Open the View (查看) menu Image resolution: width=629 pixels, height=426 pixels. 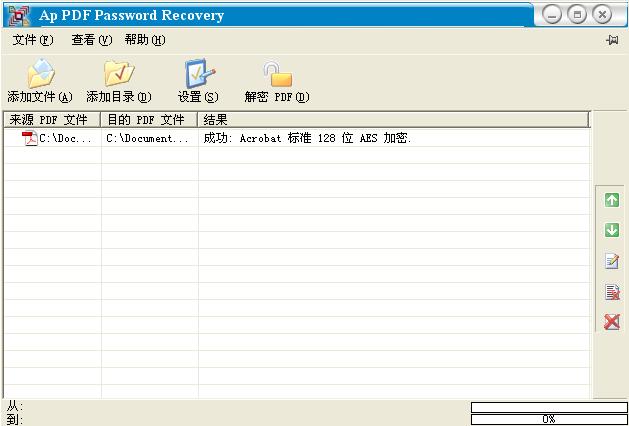[91, 40]
